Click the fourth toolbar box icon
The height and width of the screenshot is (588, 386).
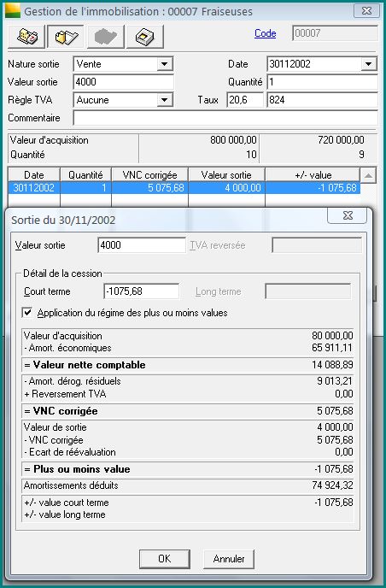[145, 37]
